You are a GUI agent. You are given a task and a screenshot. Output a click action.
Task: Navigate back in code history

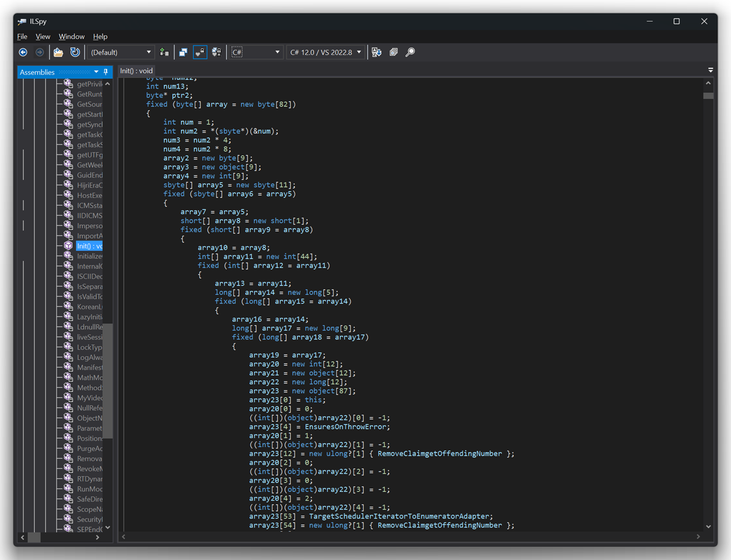coord(23,52)
